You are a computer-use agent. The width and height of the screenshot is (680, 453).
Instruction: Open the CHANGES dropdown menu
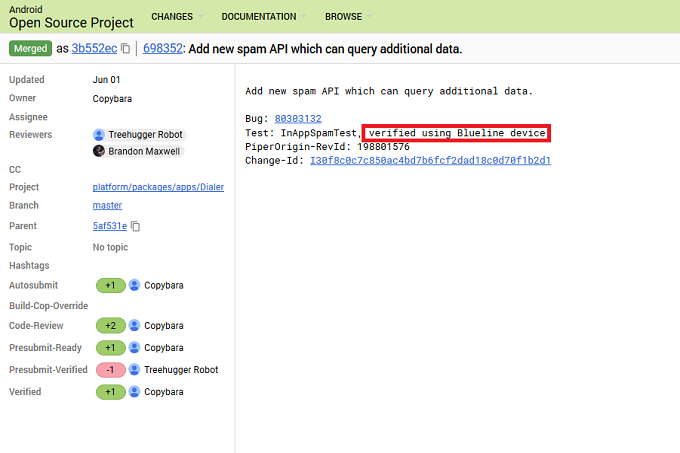pyautogui.click(x=177, y=17)
